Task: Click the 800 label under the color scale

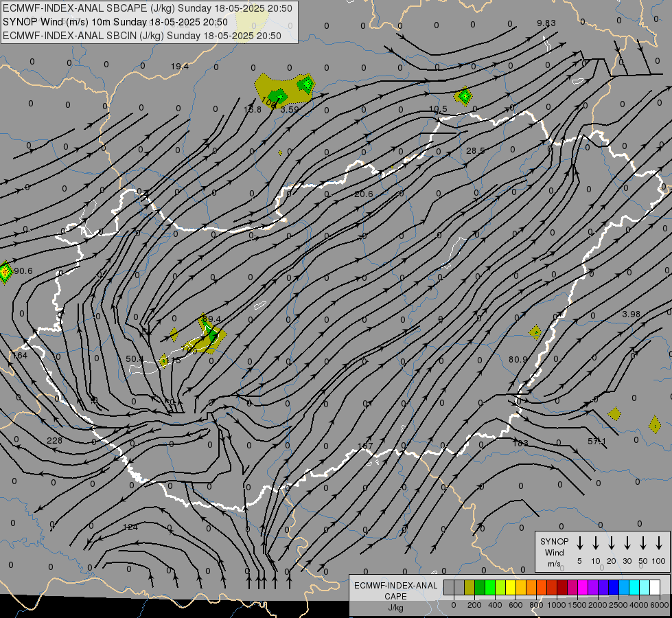Action: point(536,605)
